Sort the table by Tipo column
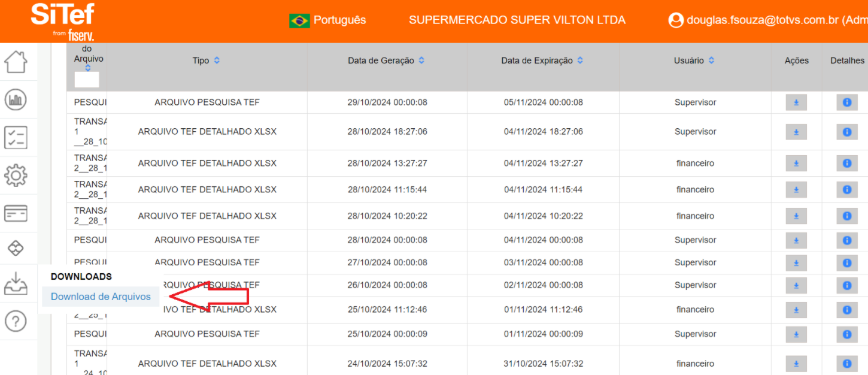The height and width of the screenshot is (375, 868). [x=217, y=61]
